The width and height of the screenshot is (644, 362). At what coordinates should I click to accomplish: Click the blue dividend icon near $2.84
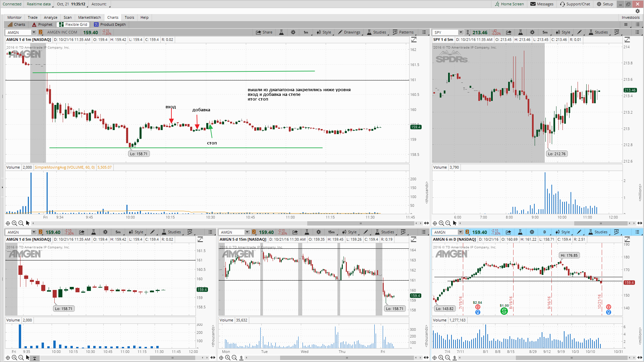tap(478, 312)
